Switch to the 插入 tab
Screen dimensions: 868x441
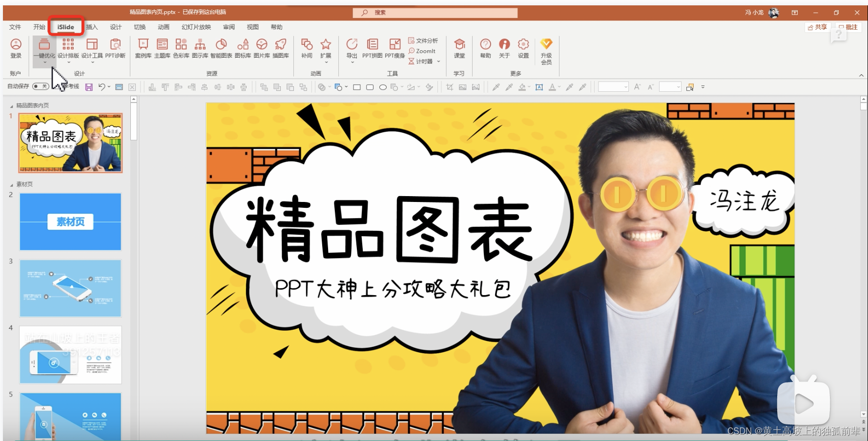click(92, 27)
